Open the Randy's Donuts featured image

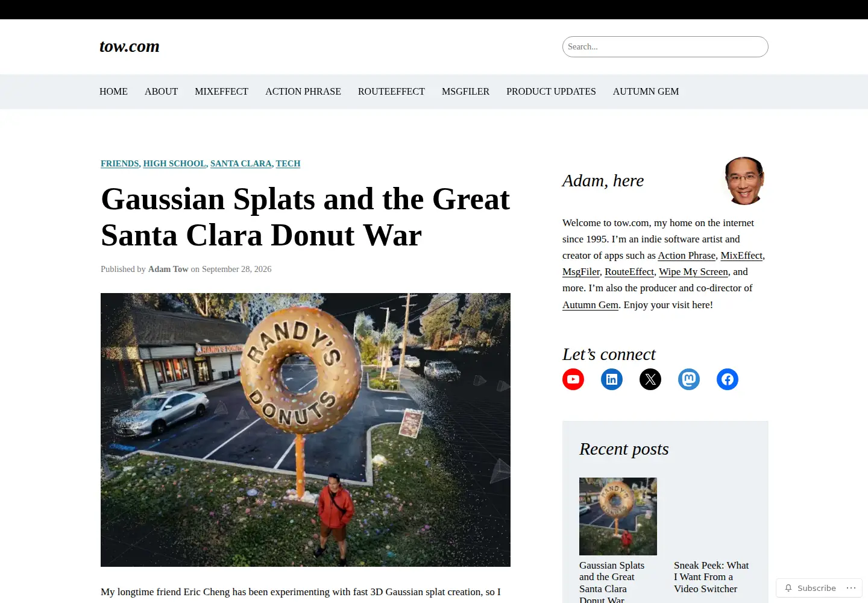306,430
